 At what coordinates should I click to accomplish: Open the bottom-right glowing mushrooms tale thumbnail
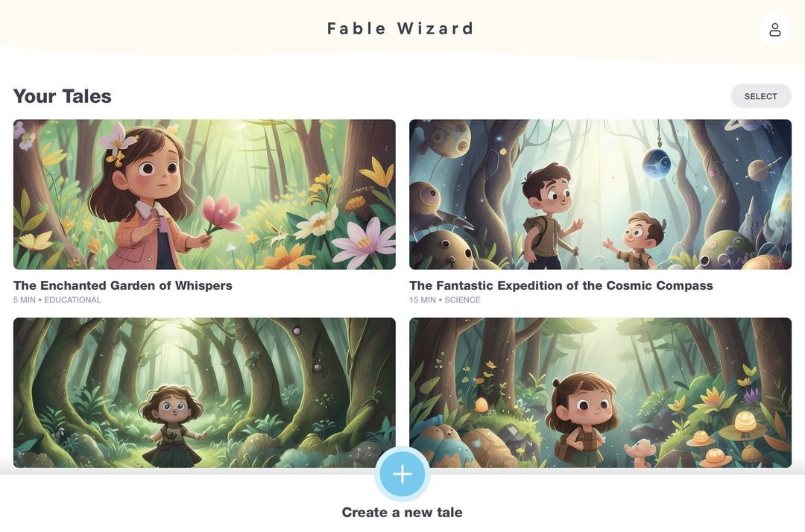point(600,393)
